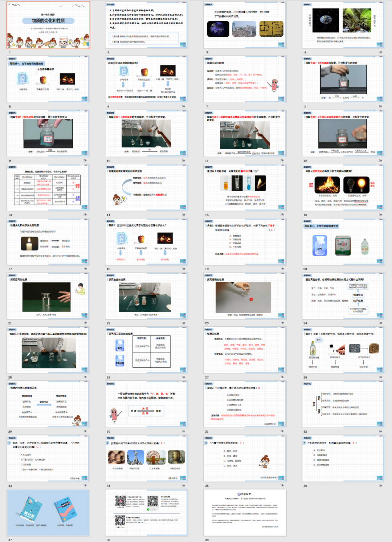Click the transition star icon under slide 8
The width and height of the screenshot is (392, 542).
[x=380, y=106]
